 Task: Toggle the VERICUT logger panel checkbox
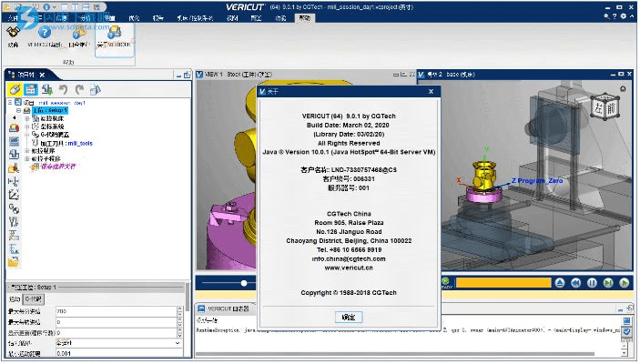(201, 308)
